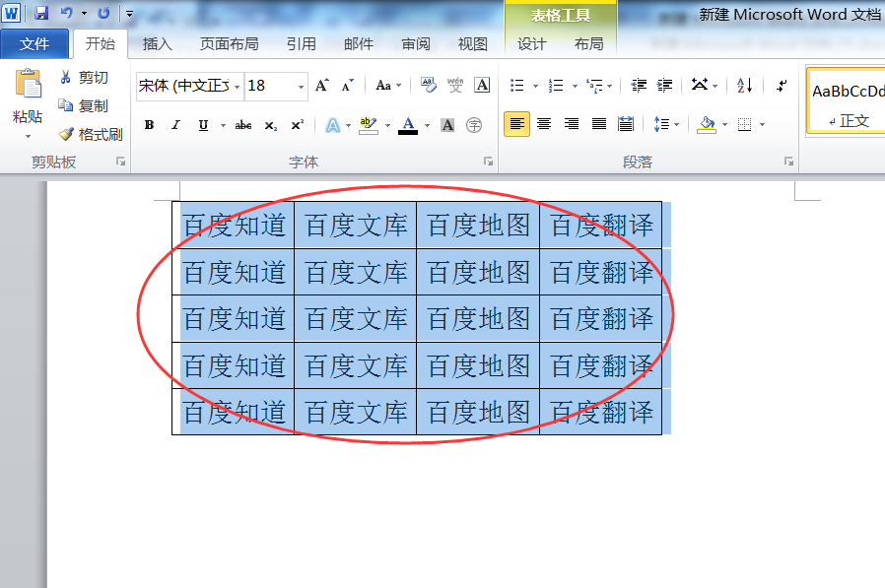The height and width of the screenshot is (588, 885).
Task: Switch to the Mailings (邮件) tab
Action: (x=359, y=44)
